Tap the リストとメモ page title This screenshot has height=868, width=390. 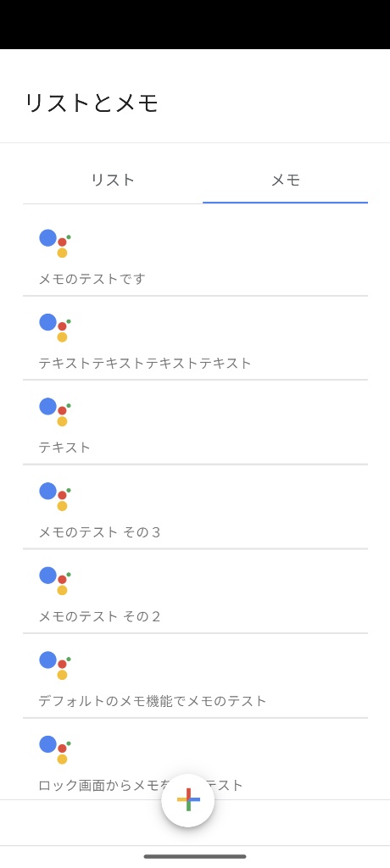point(92,103)
